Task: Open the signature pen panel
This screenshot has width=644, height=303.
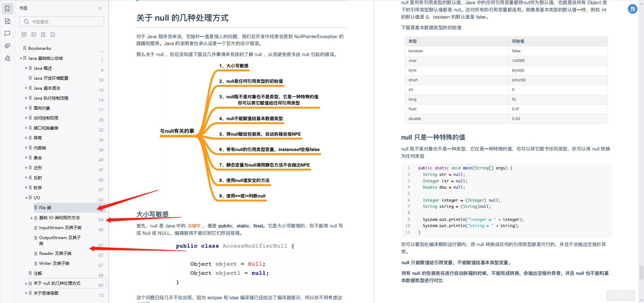Action: [8, 58]
